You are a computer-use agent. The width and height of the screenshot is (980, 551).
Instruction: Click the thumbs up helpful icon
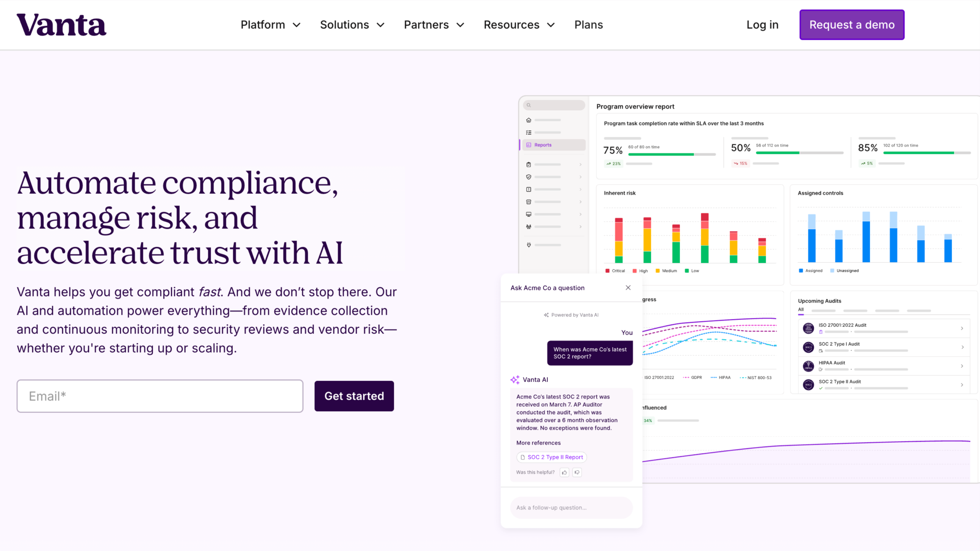point(564,473)
